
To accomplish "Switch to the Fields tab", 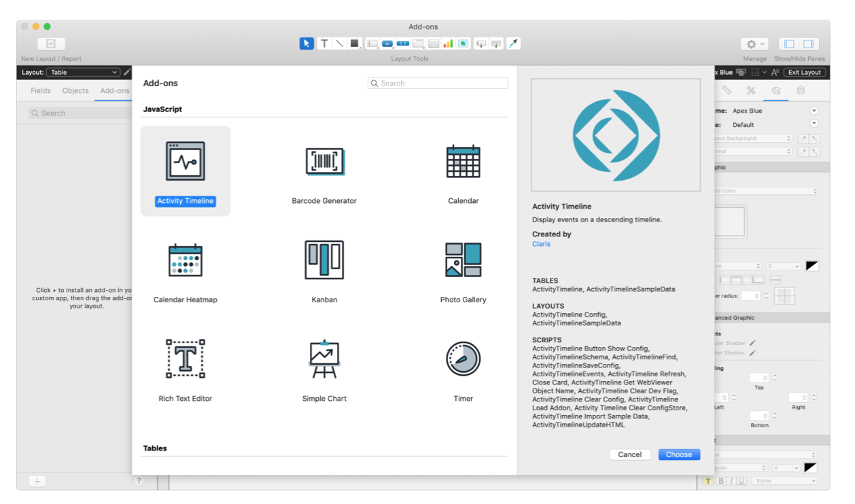I will click(41, 90).
